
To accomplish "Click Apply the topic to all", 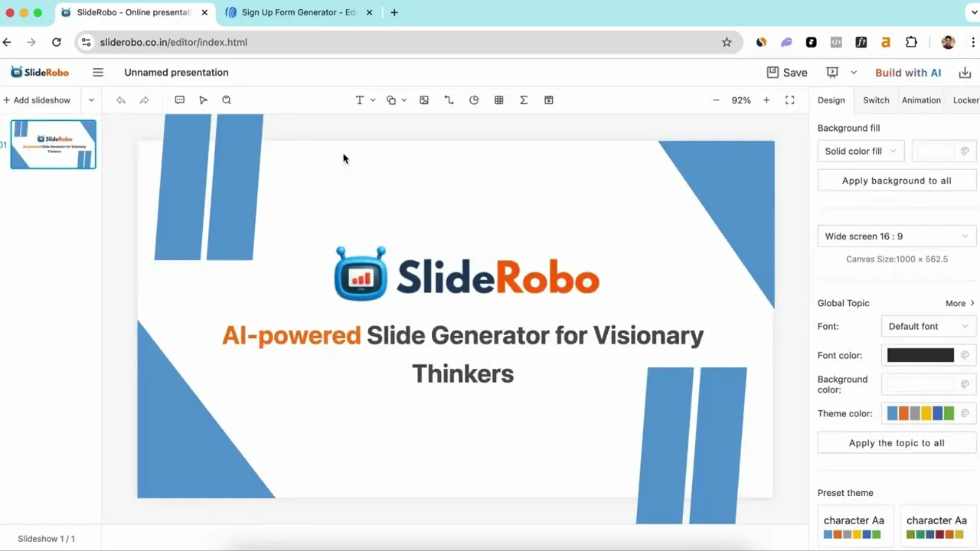I will 897,443.
